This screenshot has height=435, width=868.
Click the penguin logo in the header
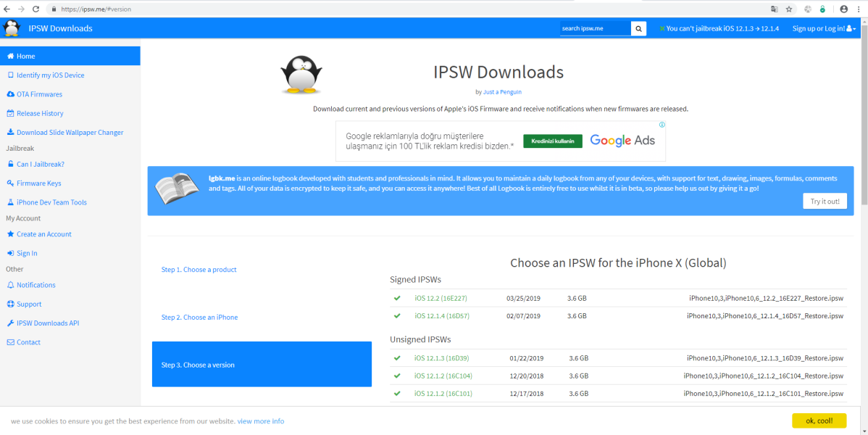coord(12,28)
